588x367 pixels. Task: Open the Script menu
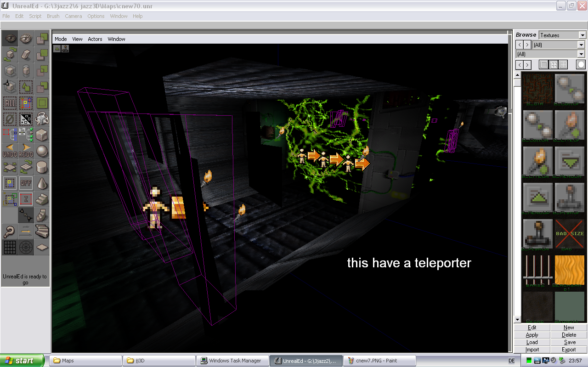(35, 16)
